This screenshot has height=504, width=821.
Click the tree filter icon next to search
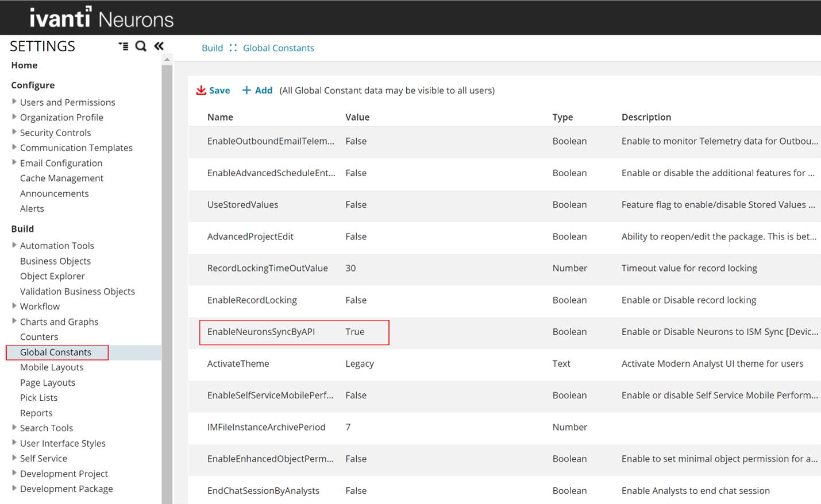tap(124, 46)
